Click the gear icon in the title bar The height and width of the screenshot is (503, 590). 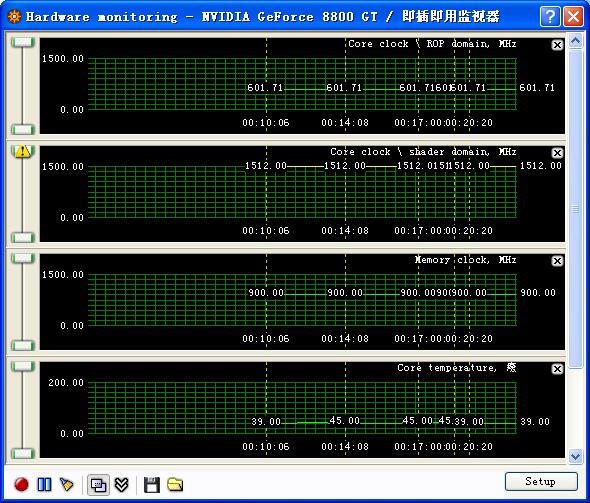[x=14, y=17]
